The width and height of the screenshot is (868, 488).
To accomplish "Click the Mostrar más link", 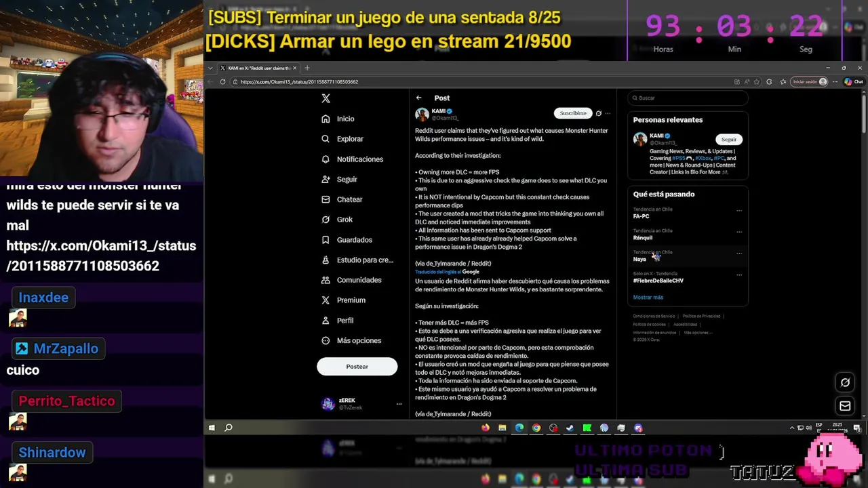I will (648, 298).
